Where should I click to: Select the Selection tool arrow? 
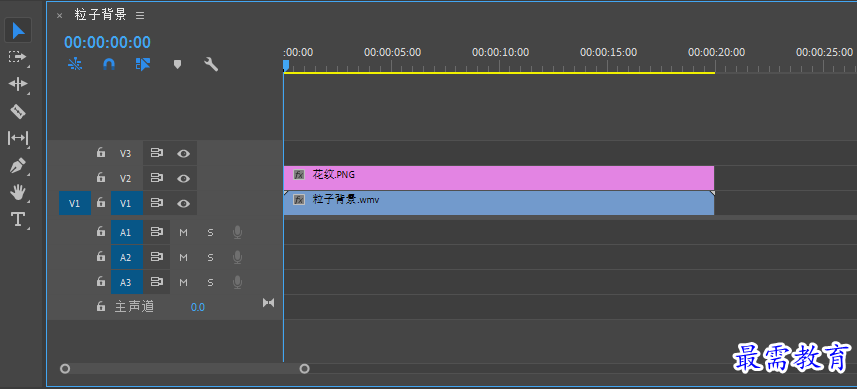pos(18,31)
